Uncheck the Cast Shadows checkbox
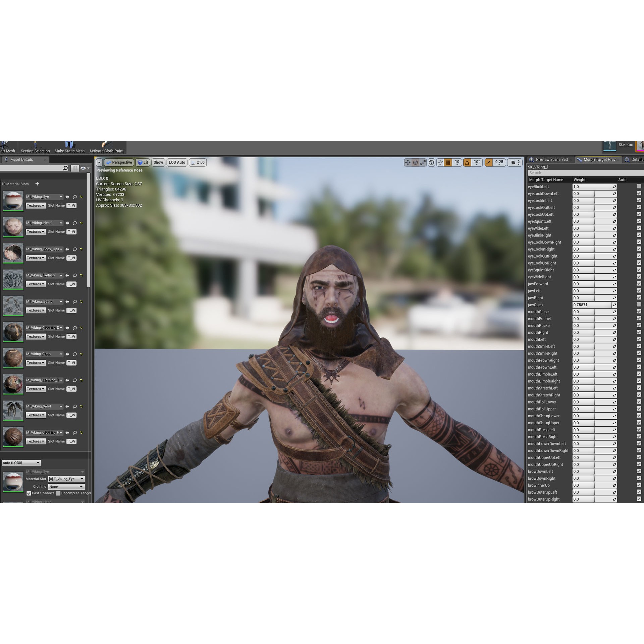Image resolution: width=644 pixels, height=644 pixels. (x=29, y=493)
